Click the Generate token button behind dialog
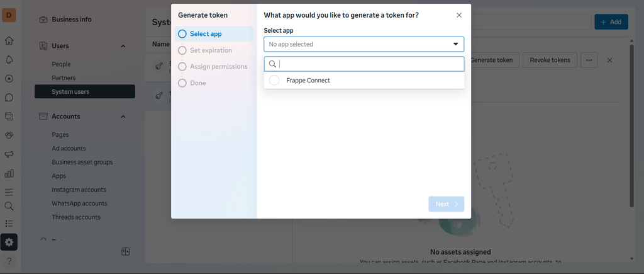The width and height of the screenshot is (644, 274). tap(492, 60)
